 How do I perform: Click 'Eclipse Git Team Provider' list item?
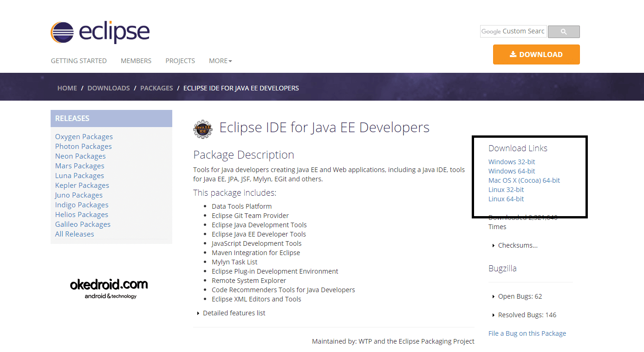250,216
